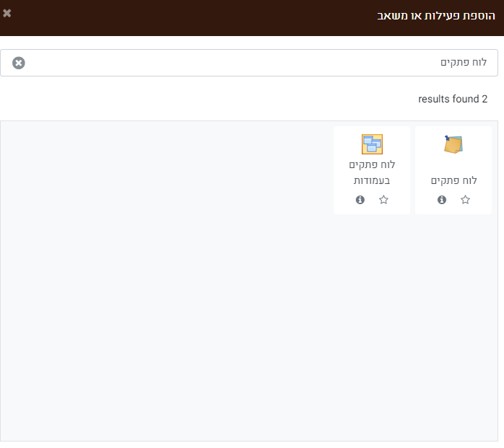Viewport: 504px width, 448px height.
Task: Open the לוח פתקים sticky note activity icon
Action: click(x=453, y=144)
